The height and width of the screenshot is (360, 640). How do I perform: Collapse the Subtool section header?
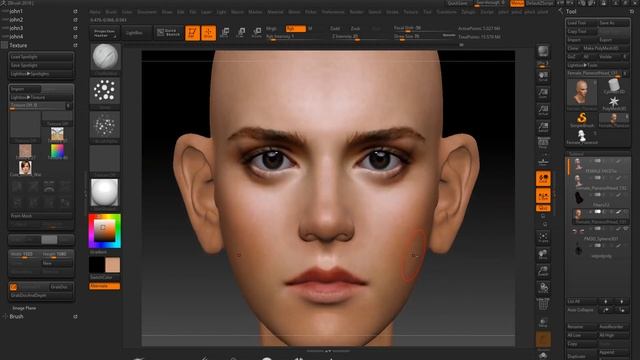click(x=576, y=154)
